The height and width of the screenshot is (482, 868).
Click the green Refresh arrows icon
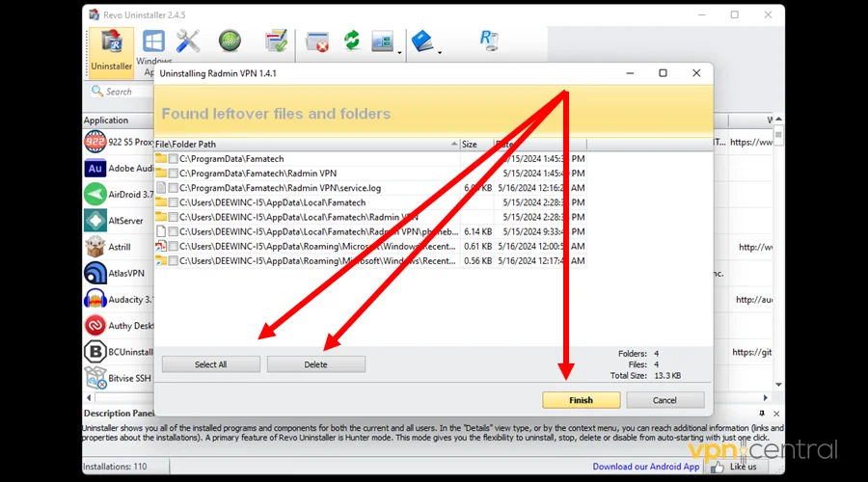tap(351, 40)
